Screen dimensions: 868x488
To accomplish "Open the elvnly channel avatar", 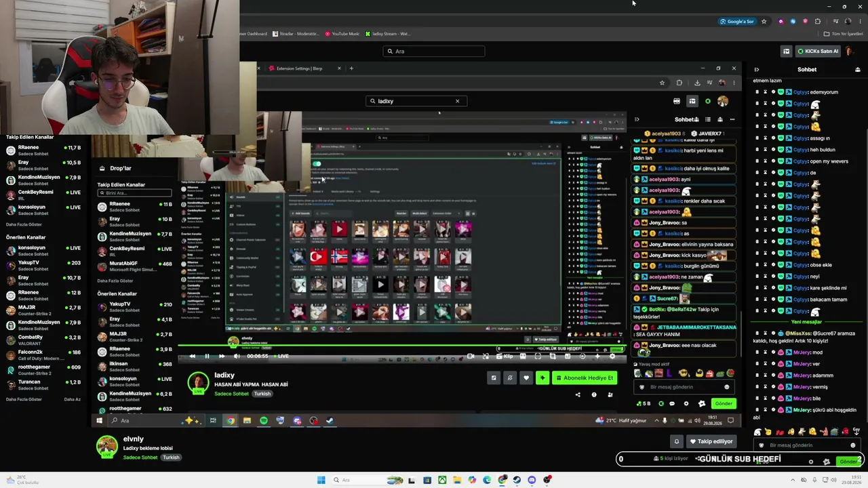I will pyautogui.click(x=106, y=446).
